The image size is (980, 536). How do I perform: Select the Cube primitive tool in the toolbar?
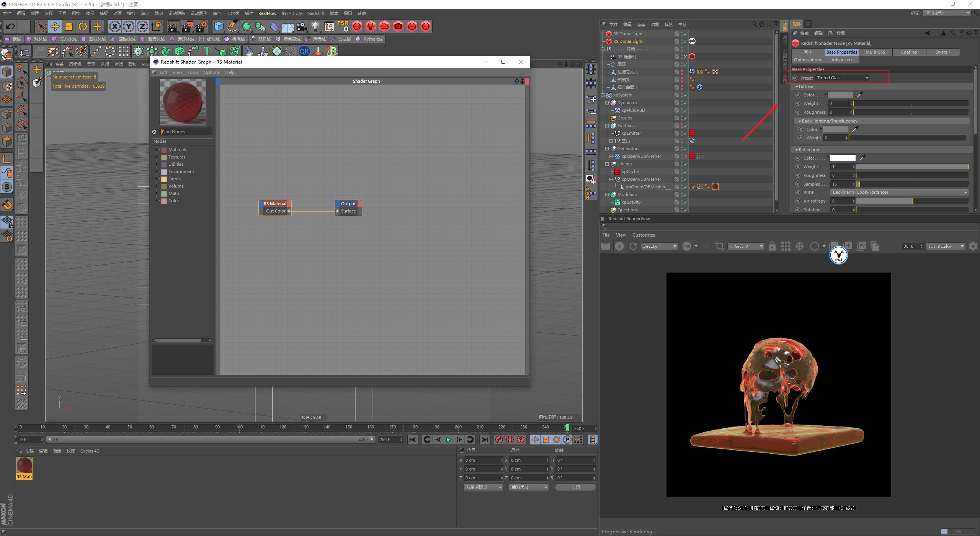[219, 26]
